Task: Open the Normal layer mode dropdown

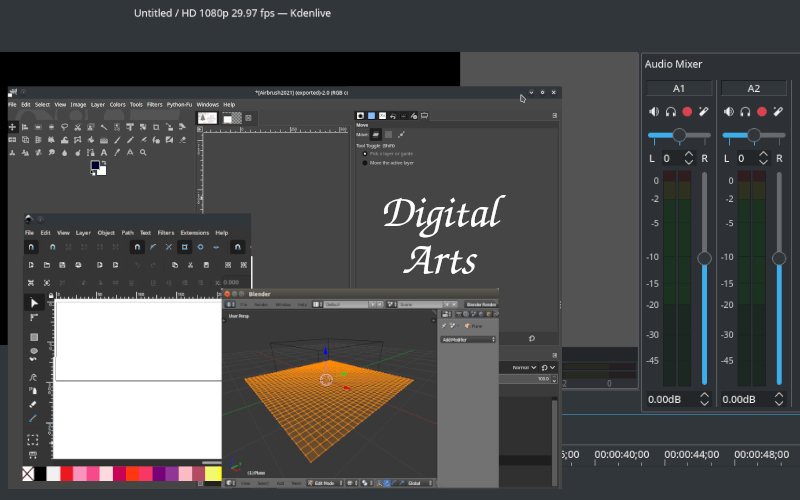Action: click(525, 368)
